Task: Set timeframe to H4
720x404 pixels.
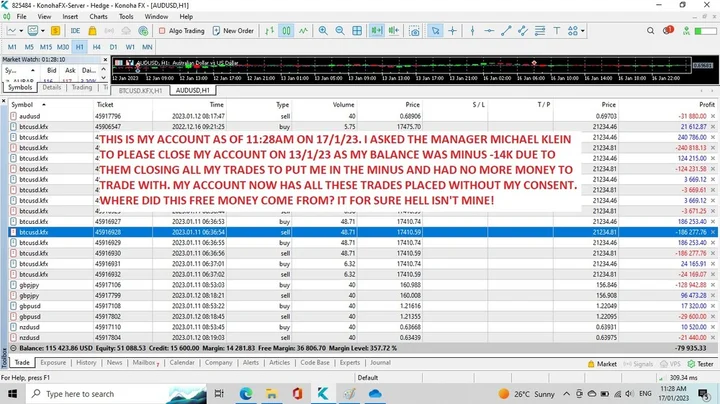Action: [96, 47]
